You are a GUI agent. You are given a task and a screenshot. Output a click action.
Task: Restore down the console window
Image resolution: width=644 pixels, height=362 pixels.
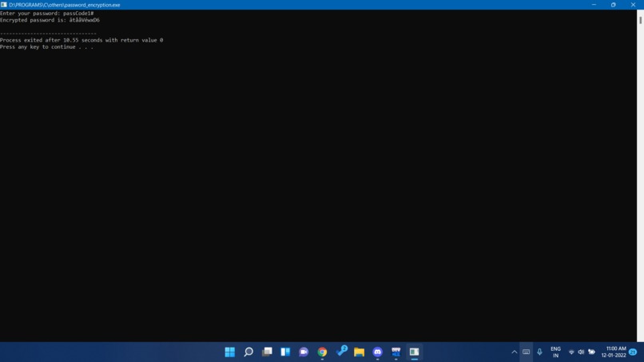pos(613,5)
